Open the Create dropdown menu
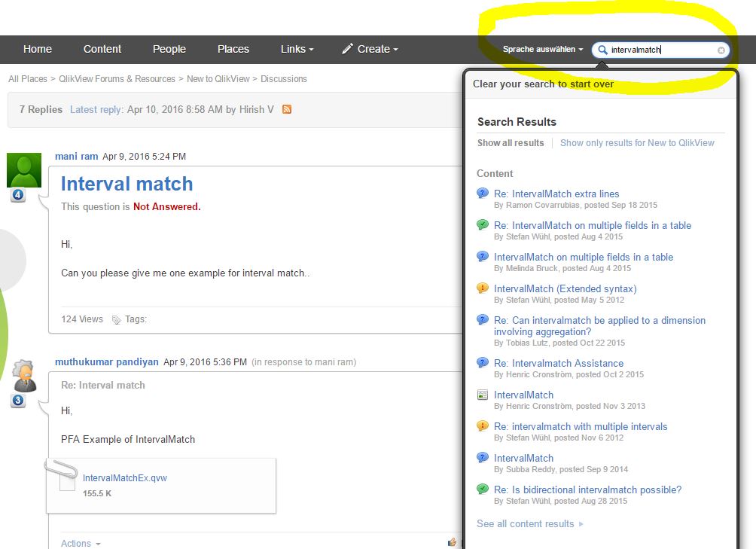Screen dimensions: 756x549 [x=374, y=49]
